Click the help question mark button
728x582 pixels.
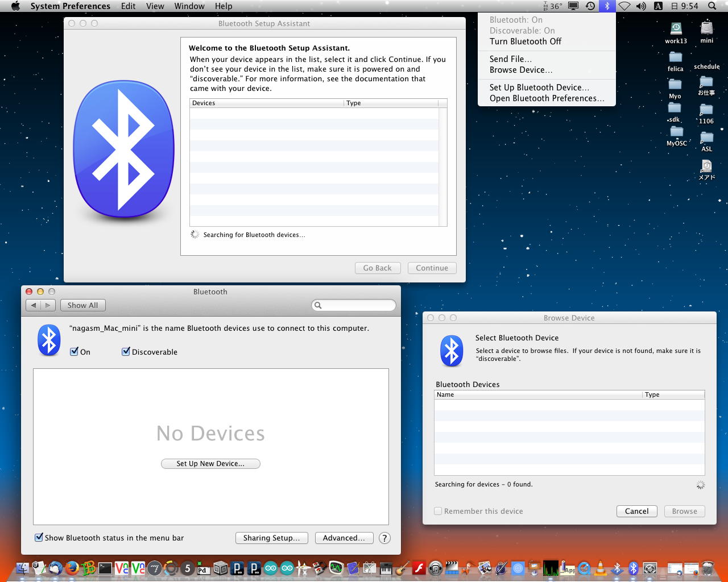(x=384, y=538)
